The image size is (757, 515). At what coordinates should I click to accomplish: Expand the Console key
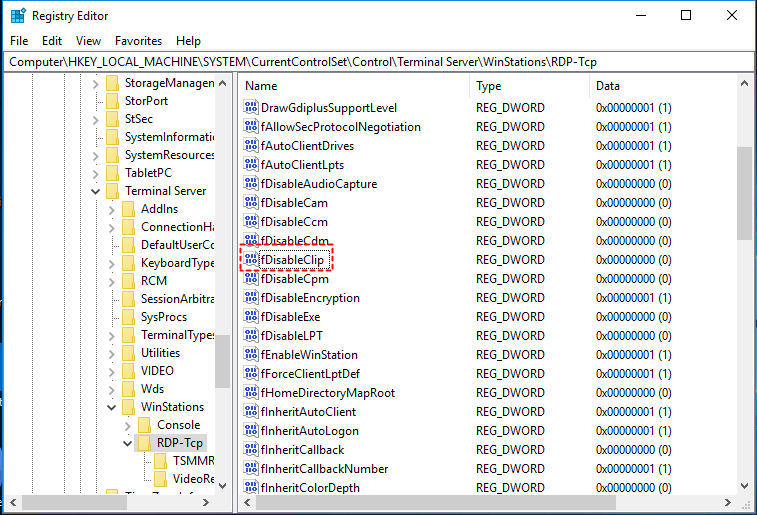tap(127, 426)
